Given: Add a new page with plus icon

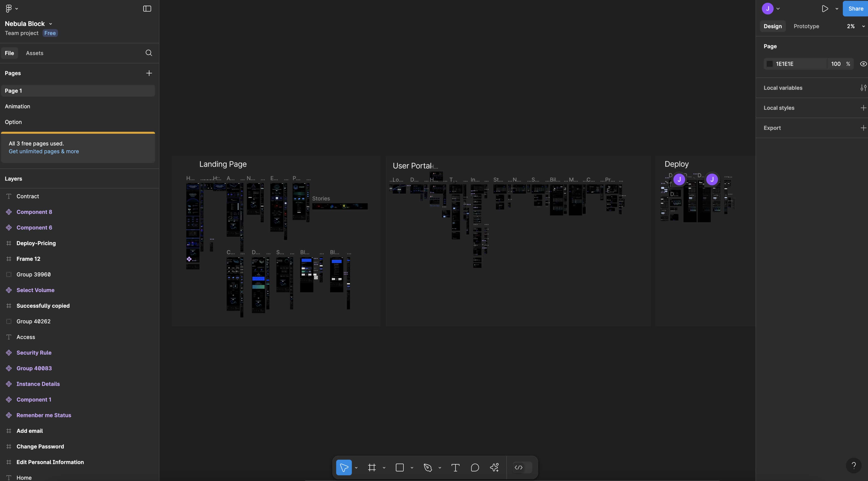Looking at the screenshot, I should 149,73.
